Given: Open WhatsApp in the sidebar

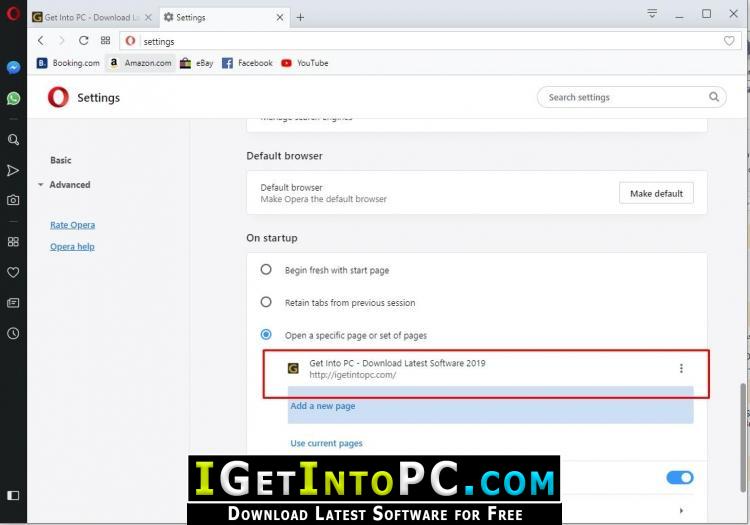Looking at the screenshot, I should click(13, 98).
